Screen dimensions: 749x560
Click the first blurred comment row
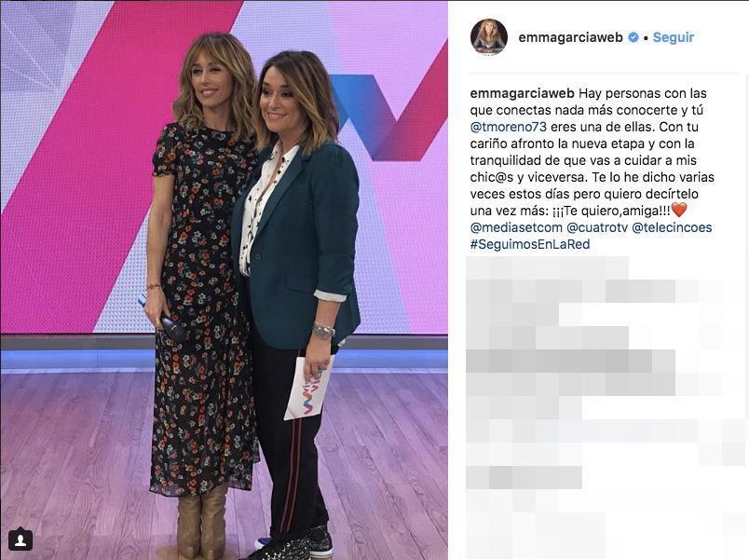(x=547, y=268)
